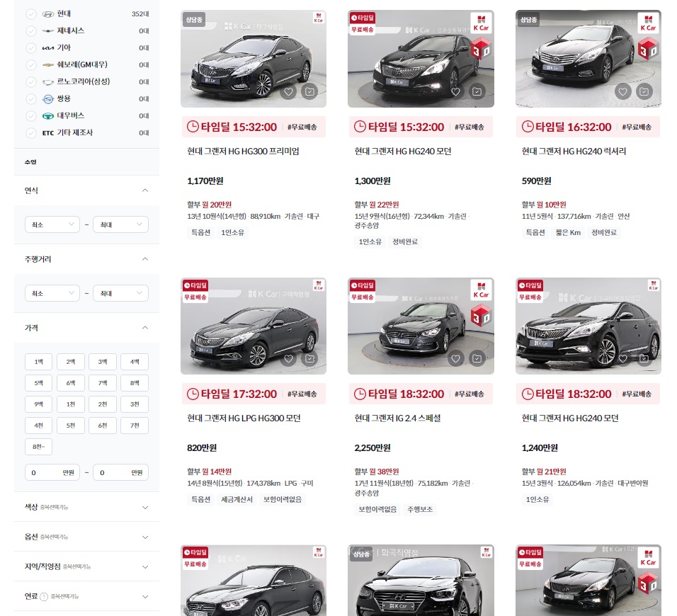This screenshot has width=677, height=616.
Task: Select the 7천 price button
Action: (135, 426)
